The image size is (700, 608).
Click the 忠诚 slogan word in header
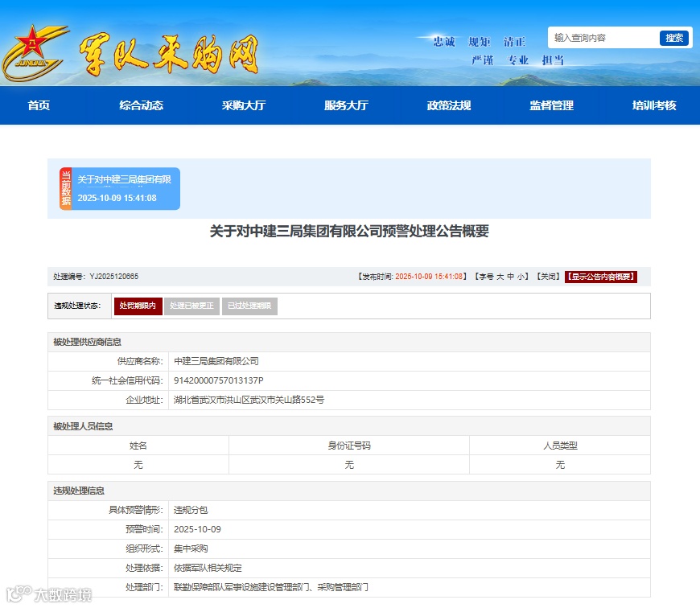coord(444,42)
